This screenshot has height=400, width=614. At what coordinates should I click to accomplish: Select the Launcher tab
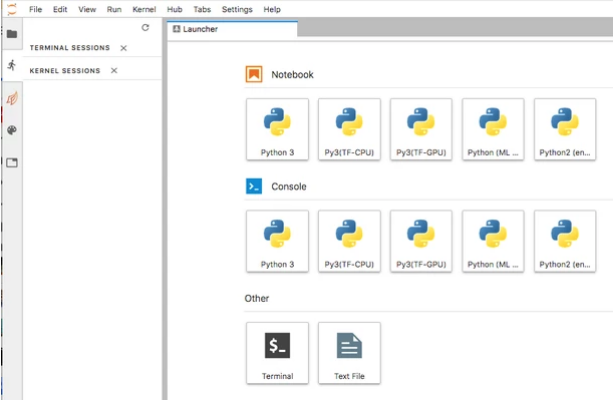[x=233, y=29]
